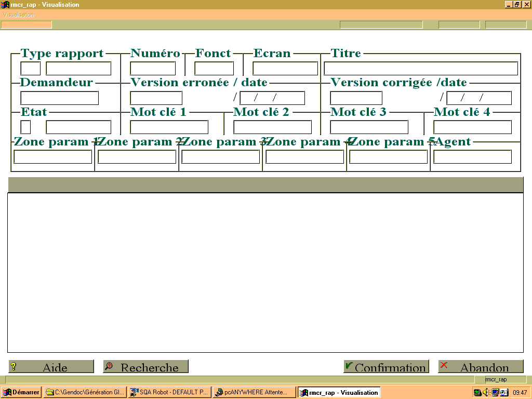Screen dimensions: 532x399
Task: Select the Mot clé 1 field
Action: (169, 127)
